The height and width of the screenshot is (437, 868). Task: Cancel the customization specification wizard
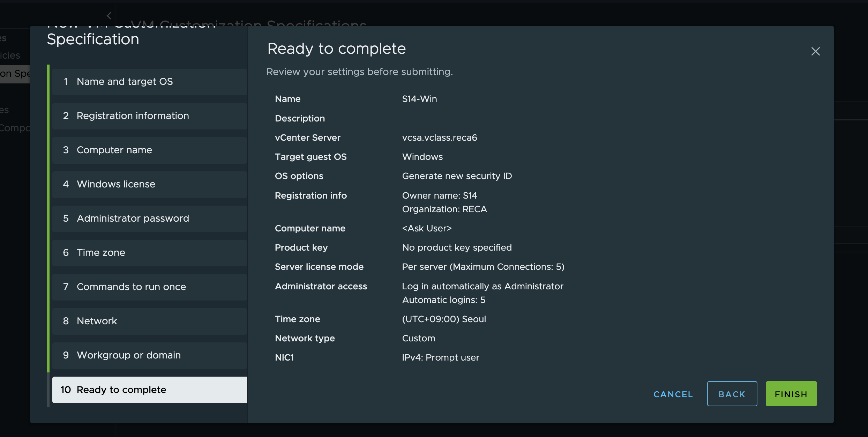coord(673,394)
